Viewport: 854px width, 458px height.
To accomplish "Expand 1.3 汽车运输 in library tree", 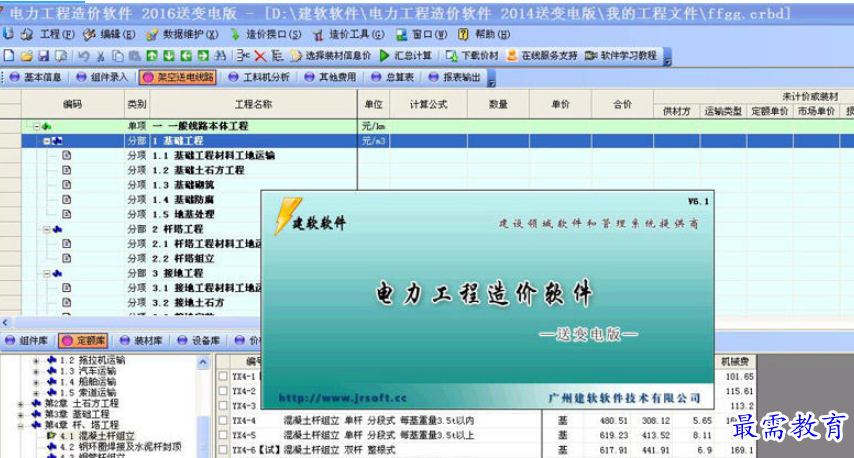I will [x=36, y=371].
